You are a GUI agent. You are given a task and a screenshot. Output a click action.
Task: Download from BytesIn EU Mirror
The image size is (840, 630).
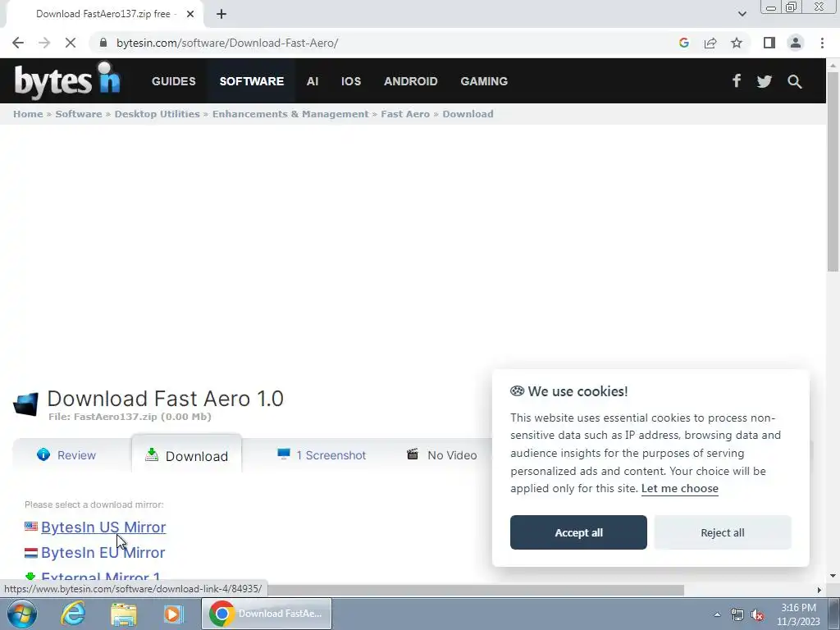tap(103, 552)
